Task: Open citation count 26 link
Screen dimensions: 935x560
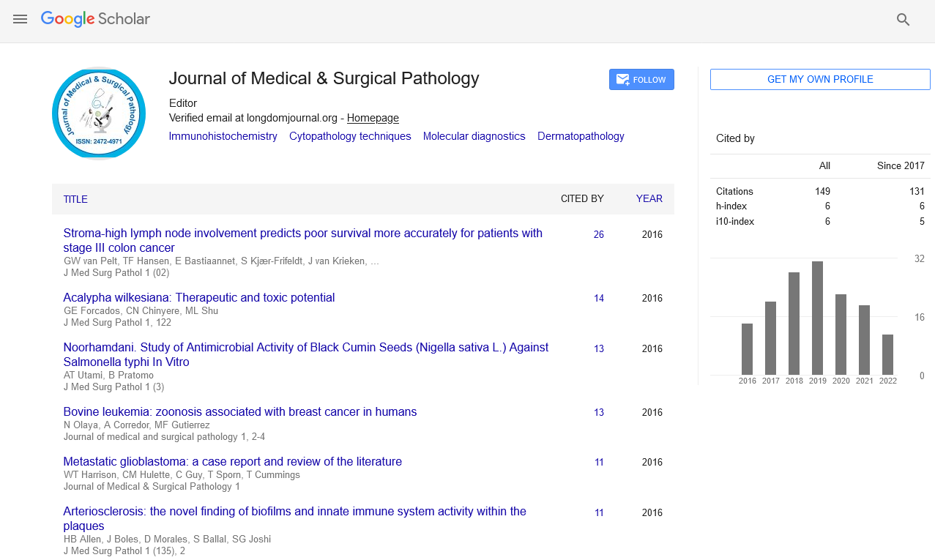Action: click(599, 234)
